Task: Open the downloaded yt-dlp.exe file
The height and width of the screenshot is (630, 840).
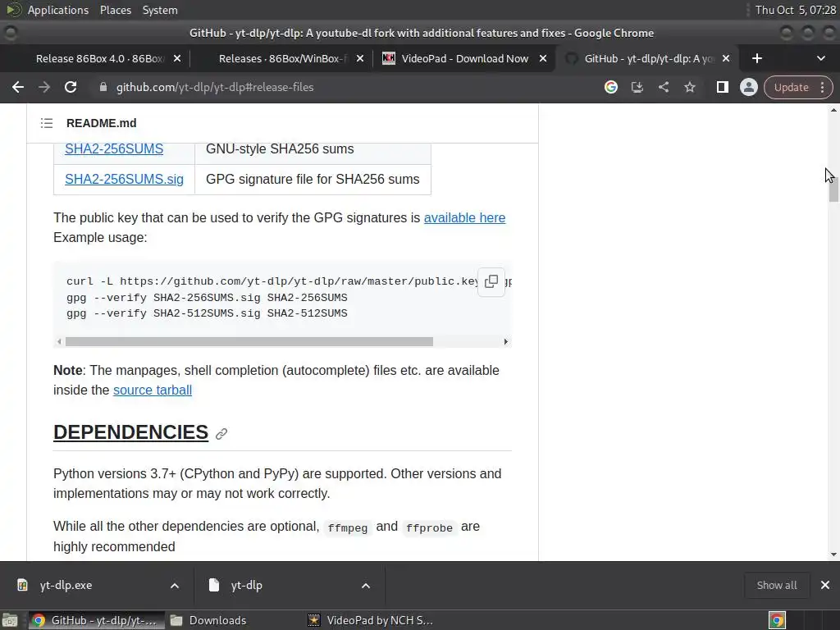Action: coord(66,585)
